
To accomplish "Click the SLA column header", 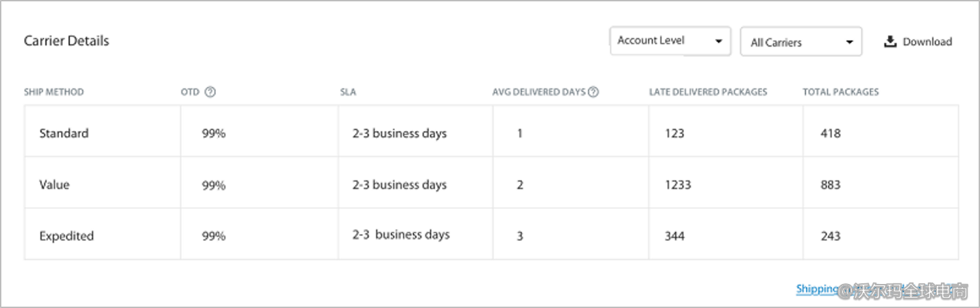I will tap(347, 92).
